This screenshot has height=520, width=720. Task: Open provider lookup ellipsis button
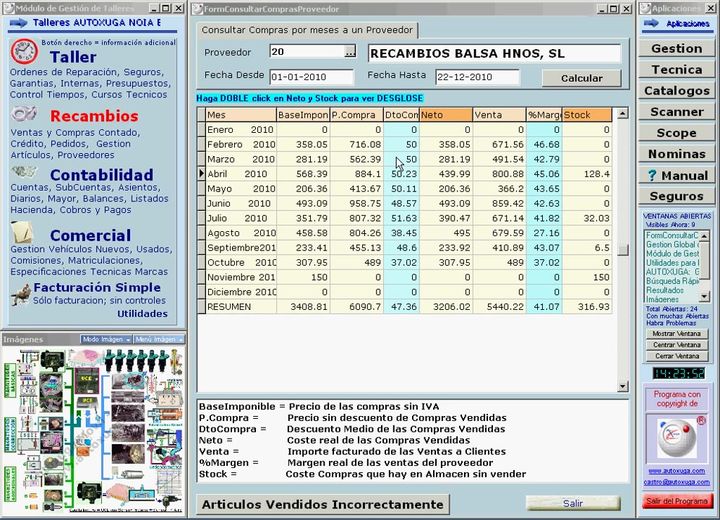coord(350,51)
